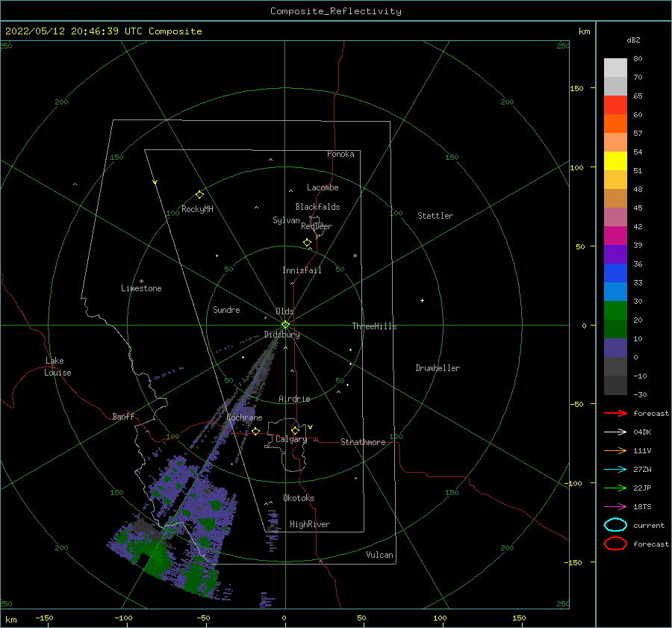Image resolution: width=672 pixels, height=628 pixels.
Task: Click the Vulcan town label
Action: (379, 555)
